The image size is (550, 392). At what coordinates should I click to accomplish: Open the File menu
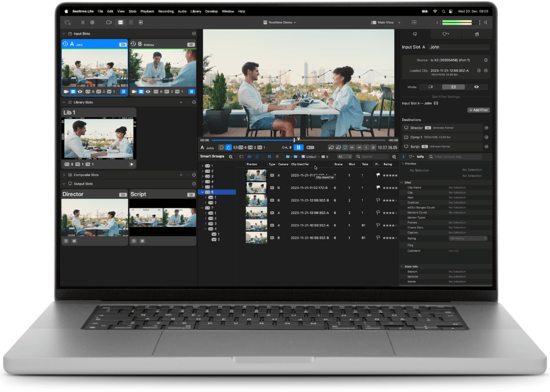coord(100,11)
